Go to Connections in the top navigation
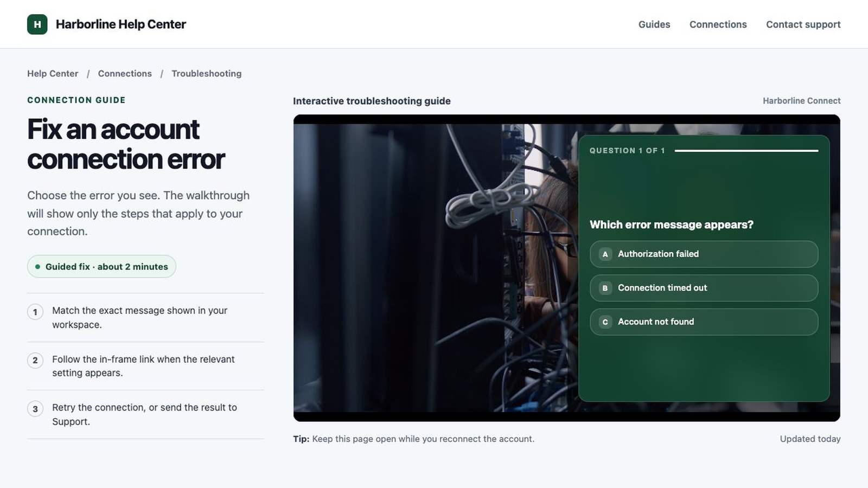This screenshot has height=488, width=868. tap(718, 24)
